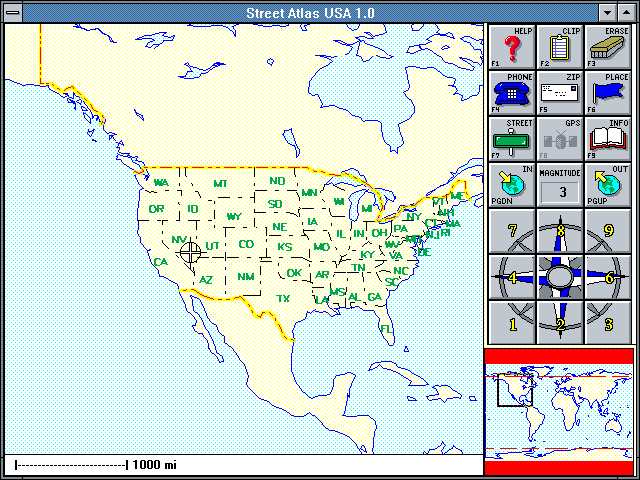
Task: Open the ZIP code search envelope icon
Action: coord(560,93)
